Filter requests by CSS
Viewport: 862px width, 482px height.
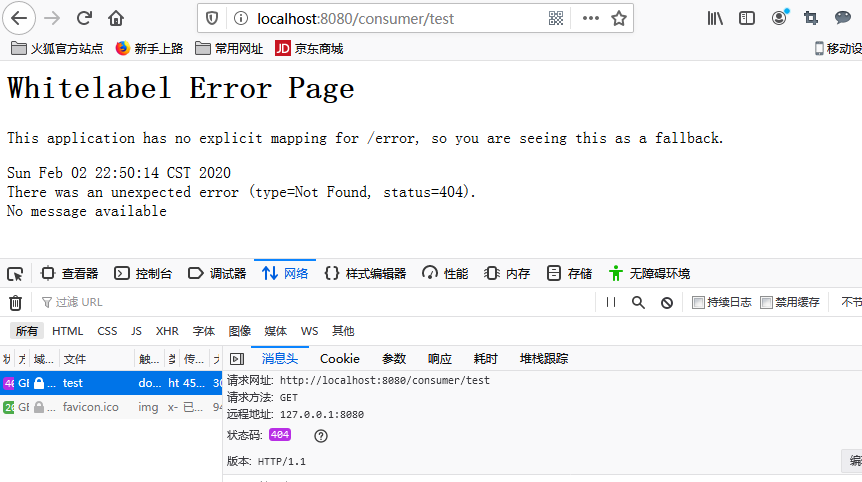tap(107, 331)
